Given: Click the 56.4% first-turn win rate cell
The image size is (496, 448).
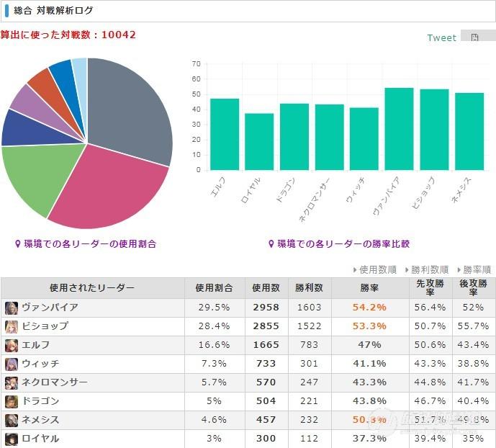Looking at the screenshot, I should (430, 308).
